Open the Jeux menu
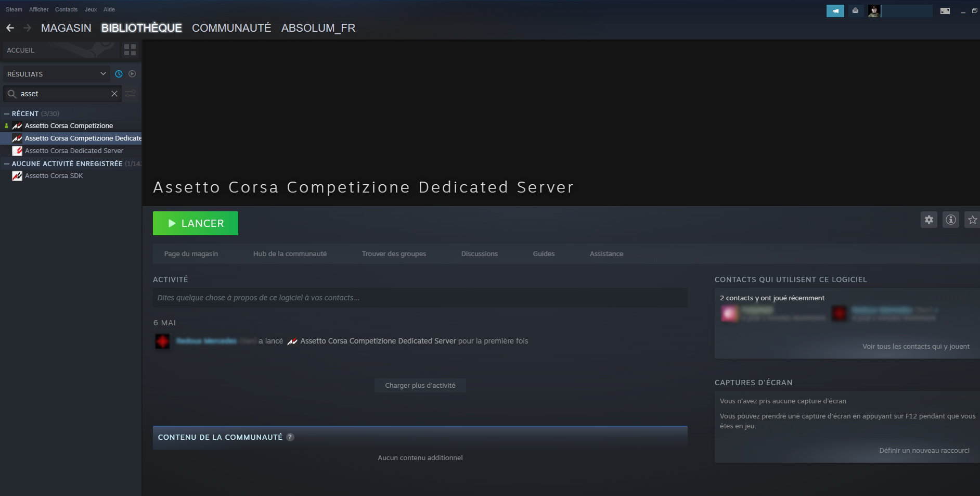The image size is (980, 496). (x=91, y=9)
